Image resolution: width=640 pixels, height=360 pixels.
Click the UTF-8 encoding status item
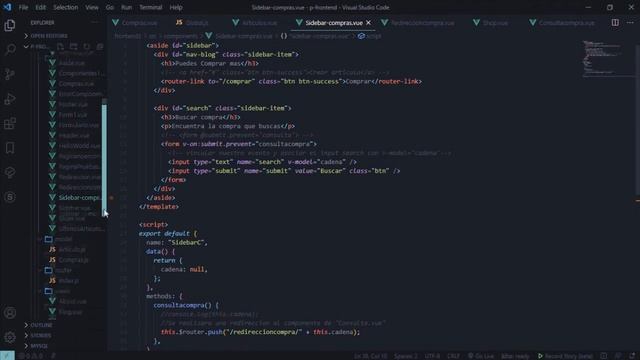point(432,356)
